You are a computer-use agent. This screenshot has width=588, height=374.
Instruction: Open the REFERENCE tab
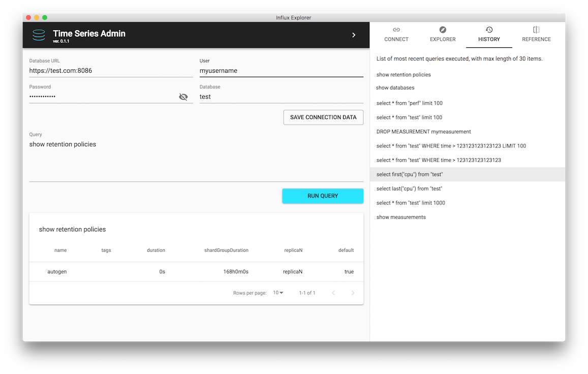coord(536,35)
